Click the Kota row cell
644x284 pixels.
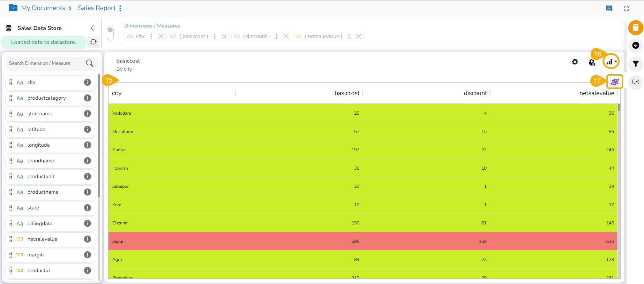click(x=117, y=205)
